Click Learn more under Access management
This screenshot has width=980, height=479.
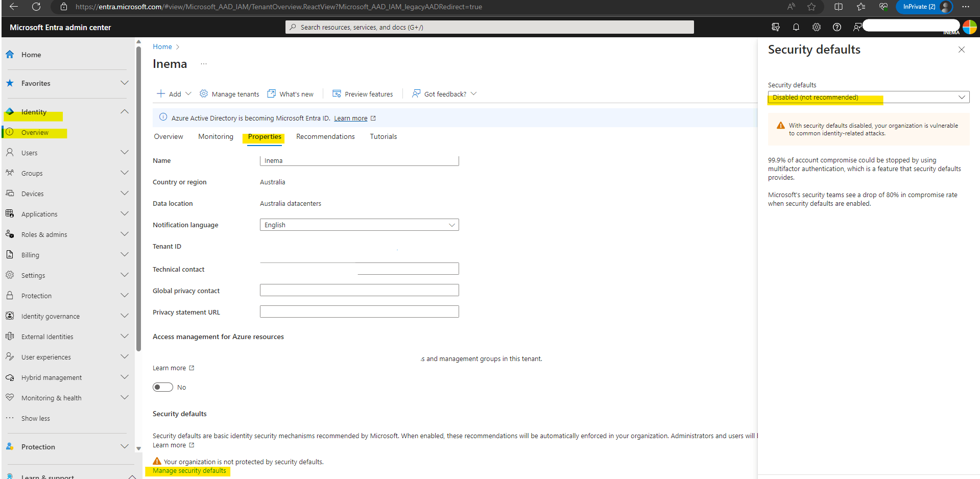tap(169, 368)
